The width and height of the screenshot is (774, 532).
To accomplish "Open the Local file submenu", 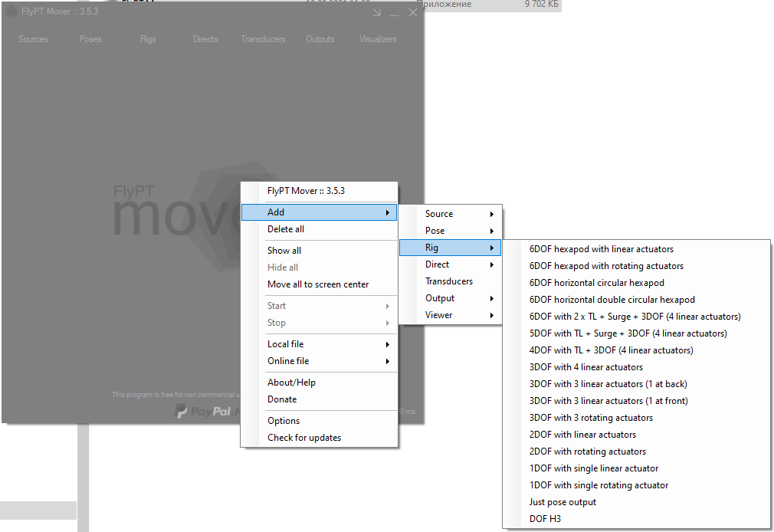I will (x=319, y=344).
